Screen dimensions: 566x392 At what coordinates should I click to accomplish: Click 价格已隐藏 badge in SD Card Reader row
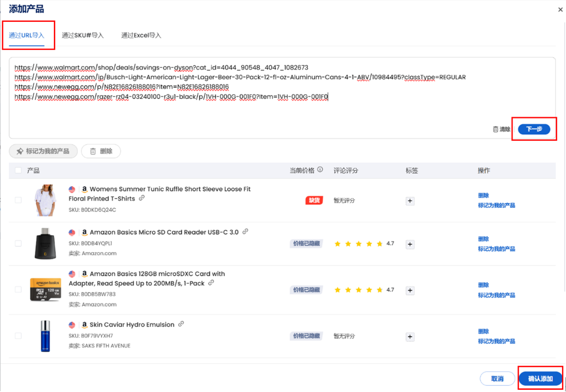pos(306,243)
